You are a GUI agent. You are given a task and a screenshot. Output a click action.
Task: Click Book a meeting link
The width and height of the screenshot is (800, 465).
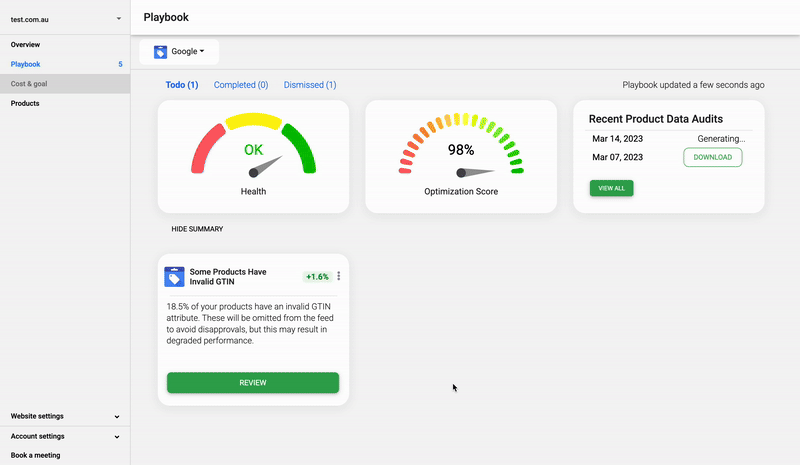point(35,455)
